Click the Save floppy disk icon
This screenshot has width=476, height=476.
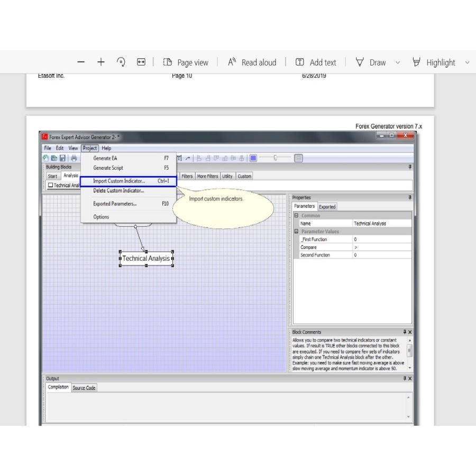62,158
